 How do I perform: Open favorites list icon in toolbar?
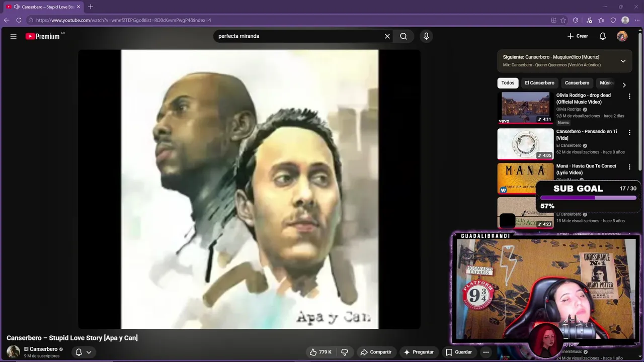tap(601, 20)
